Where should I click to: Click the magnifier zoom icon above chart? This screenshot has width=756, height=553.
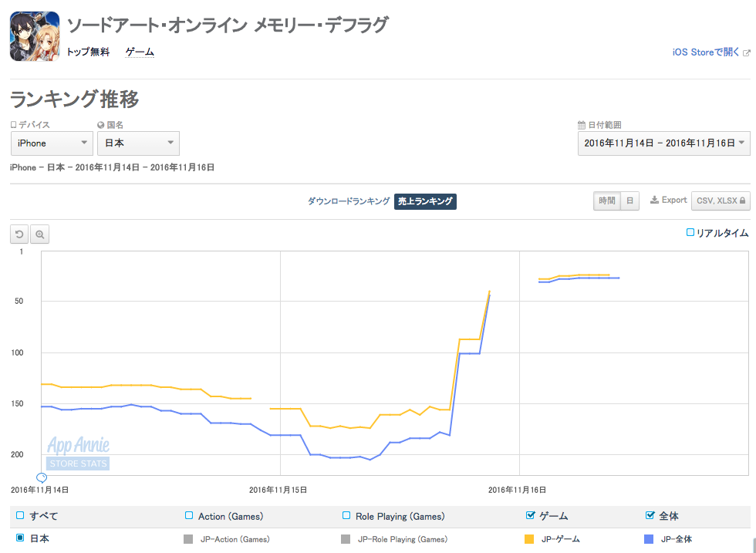39,234
